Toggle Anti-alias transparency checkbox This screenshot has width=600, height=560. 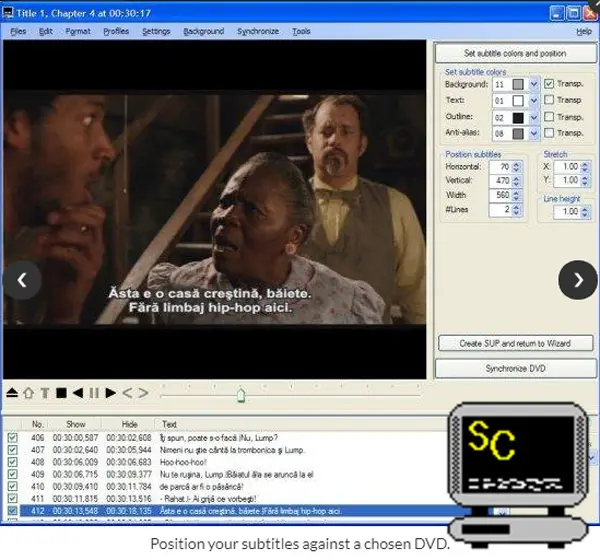[549, 133]
